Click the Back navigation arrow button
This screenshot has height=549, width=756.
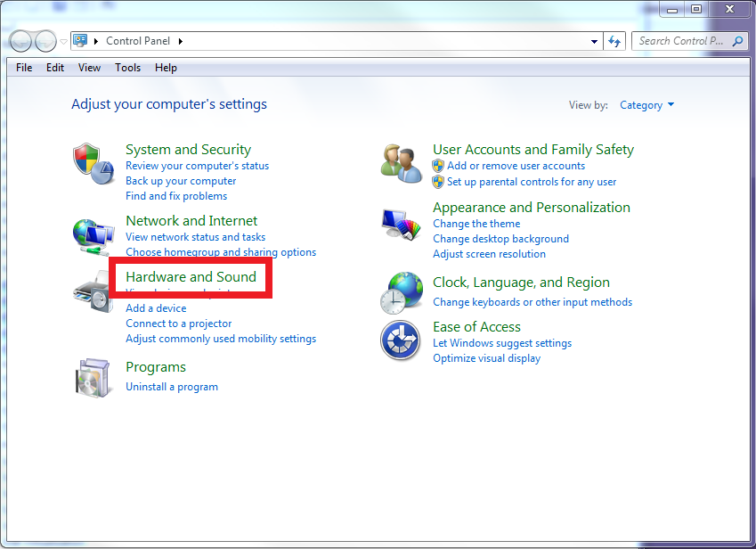21,41
